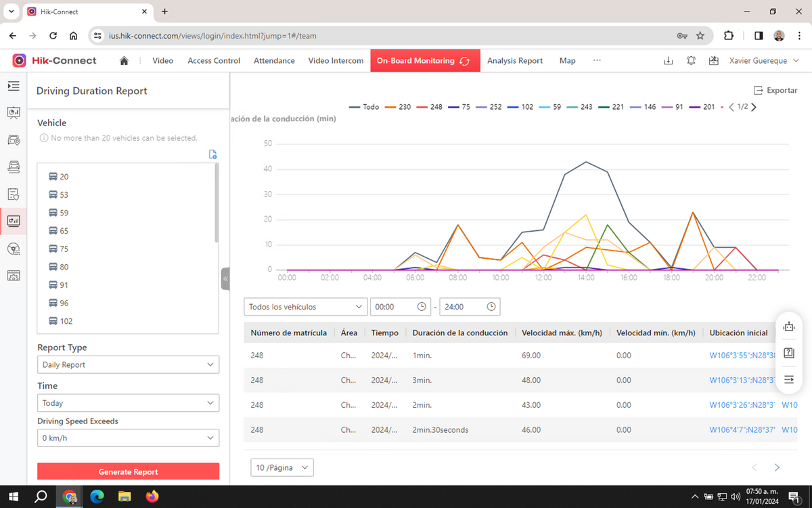Toggle the sidebar menu expand icon
812x508 pixels.
[14, 86]
